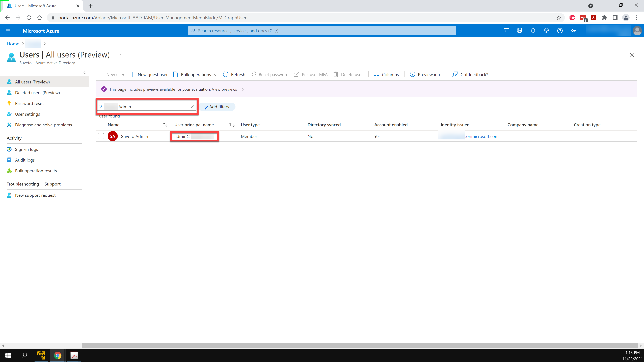Expand the Bulk operations dropdown
644x362 pixels.
[196, 74]
